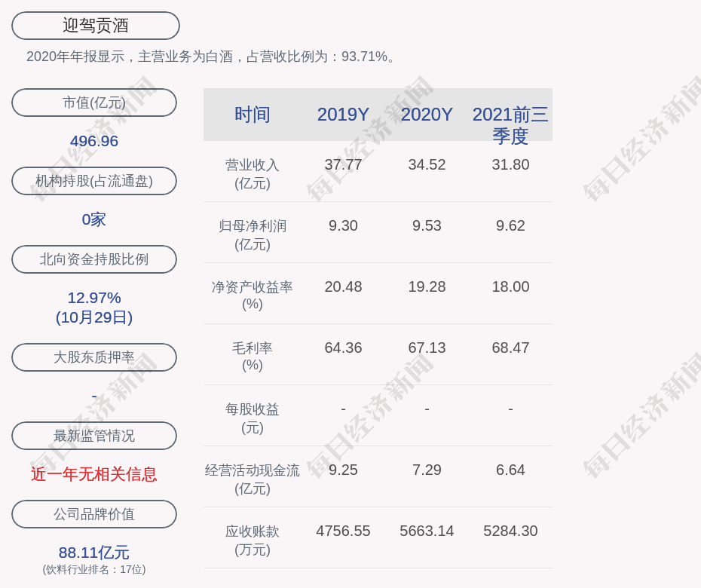Click cash flow value 9.25
Viewport: 701px width, 588px height.
point(343,470)
